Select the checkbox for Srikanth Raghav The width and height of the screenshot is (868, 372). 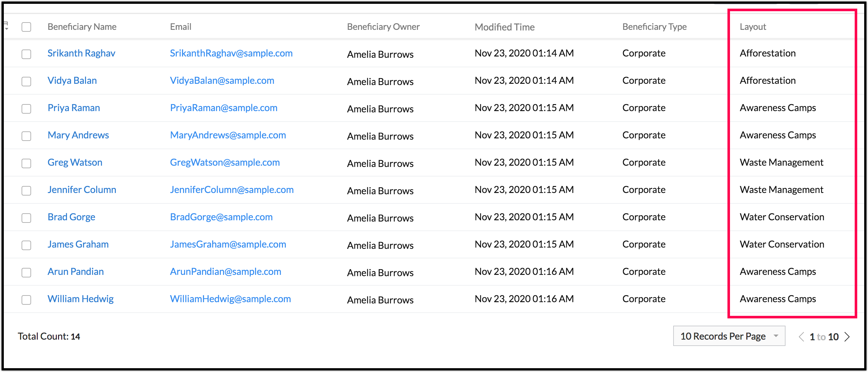[x=26, y=54]
